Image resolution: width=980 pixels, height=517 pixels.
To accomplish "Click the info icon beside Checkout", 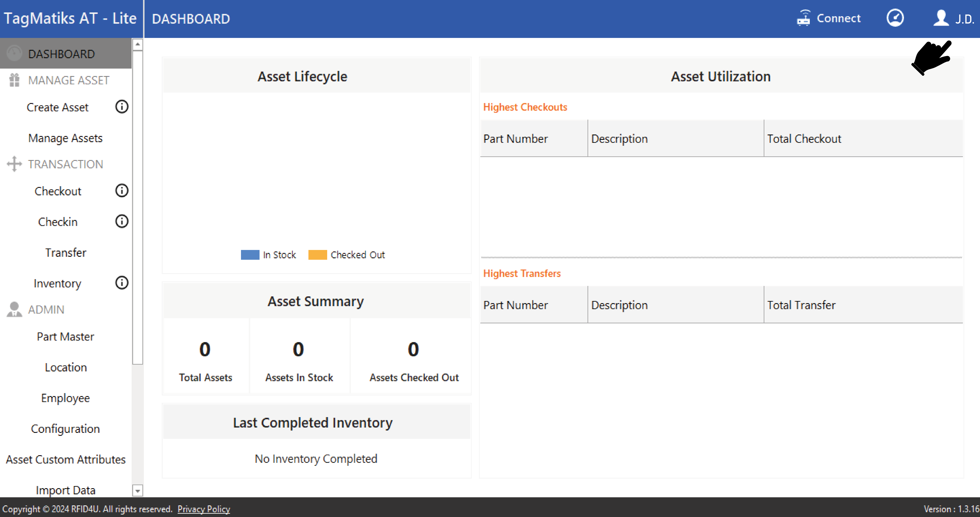I will [x=122, y=191].
